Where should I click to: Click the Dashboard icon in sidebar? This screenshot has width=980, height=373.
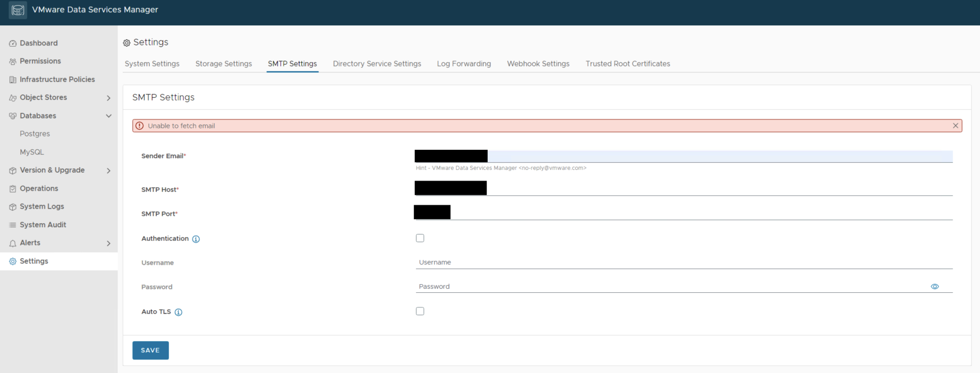(12, 43)
